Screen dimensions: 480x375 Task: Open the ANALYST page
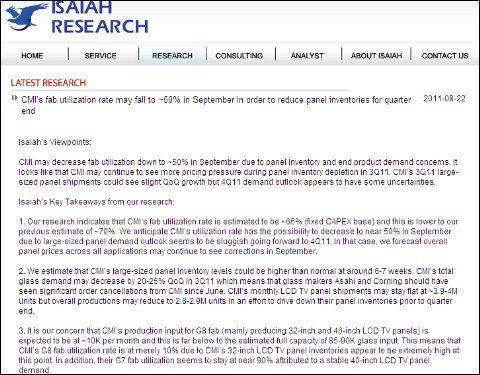click(307, 56)
